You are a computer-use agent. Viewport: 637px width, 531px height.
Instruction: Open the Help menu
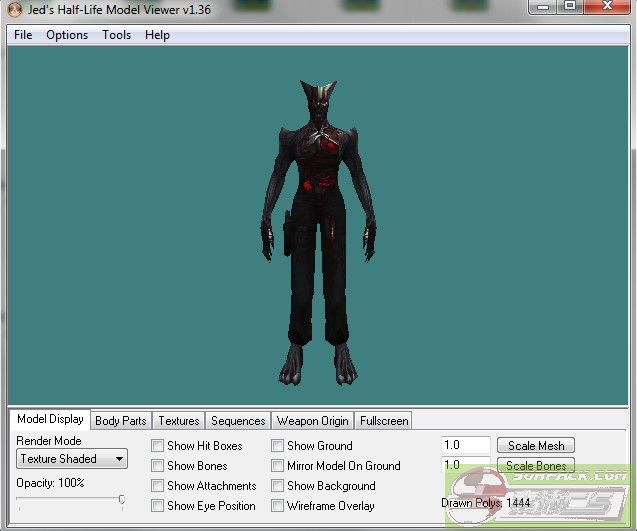157,35
